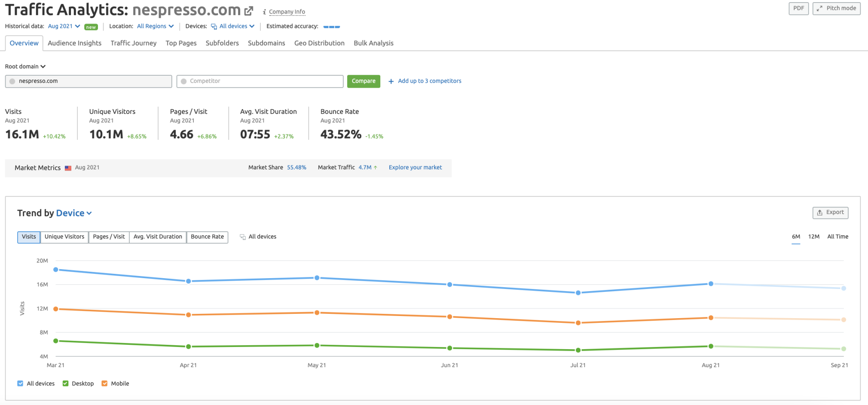Switch to the Audience Insights tab

pyautogui.click(x=74, y=43)
